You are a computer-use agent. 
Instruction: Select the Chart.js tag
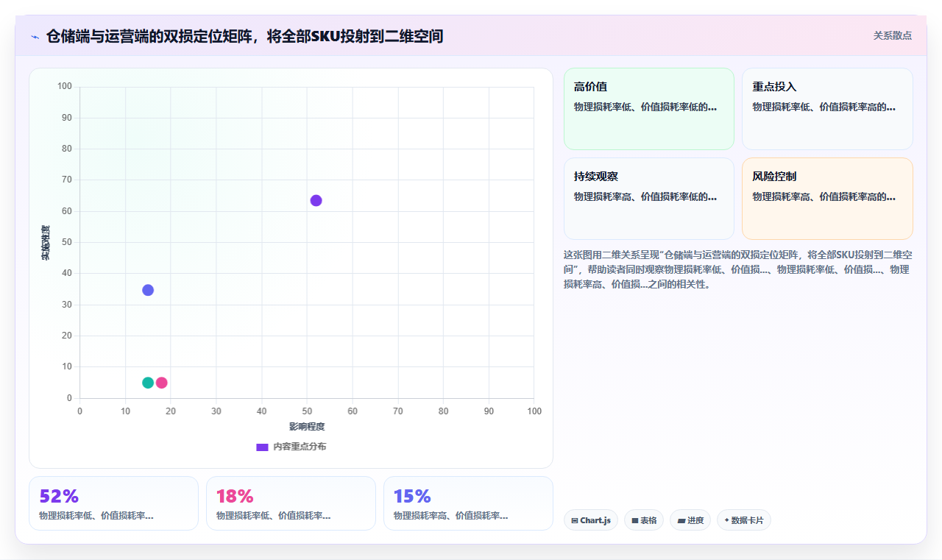tap(590, 520)
